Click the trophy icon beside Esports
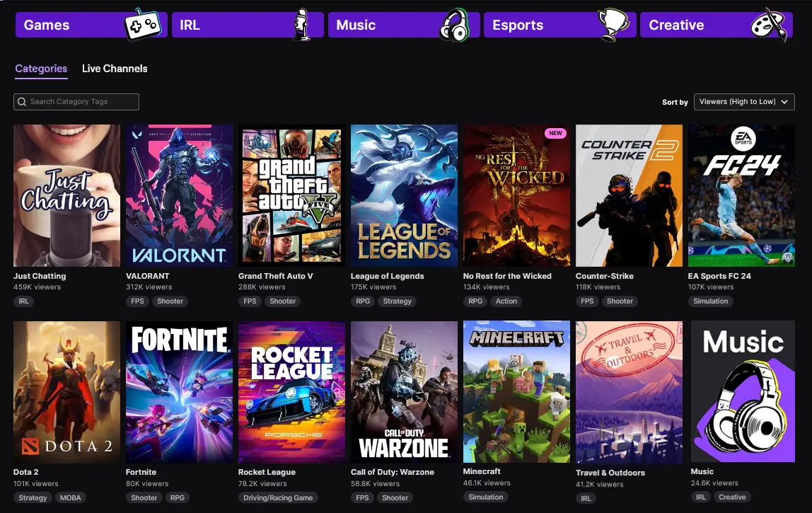The width and height of the screenshot is (812, 513). (613, 23)
